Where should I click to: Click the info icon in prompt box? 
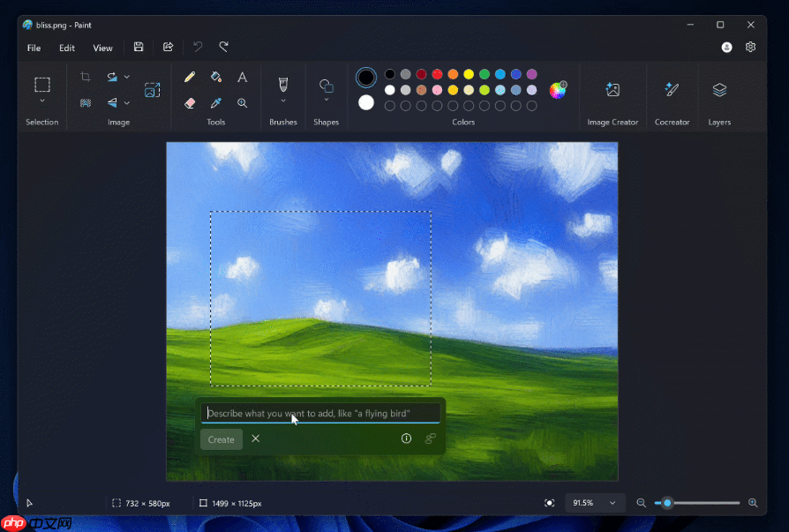click(406, 438)
